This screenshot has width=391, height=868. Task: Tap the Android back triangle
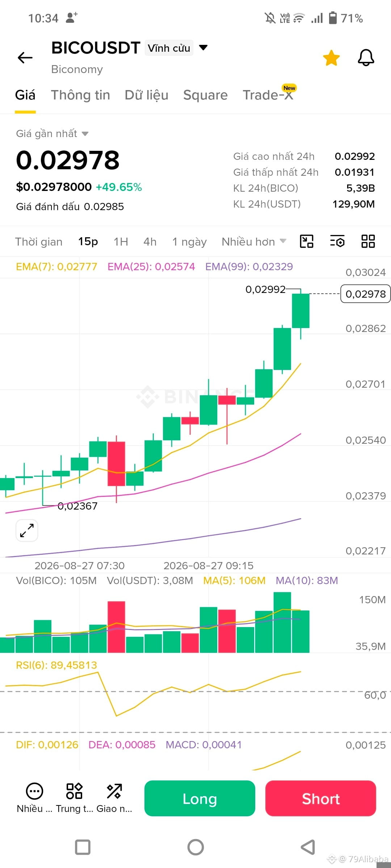[x=308, y=847]
